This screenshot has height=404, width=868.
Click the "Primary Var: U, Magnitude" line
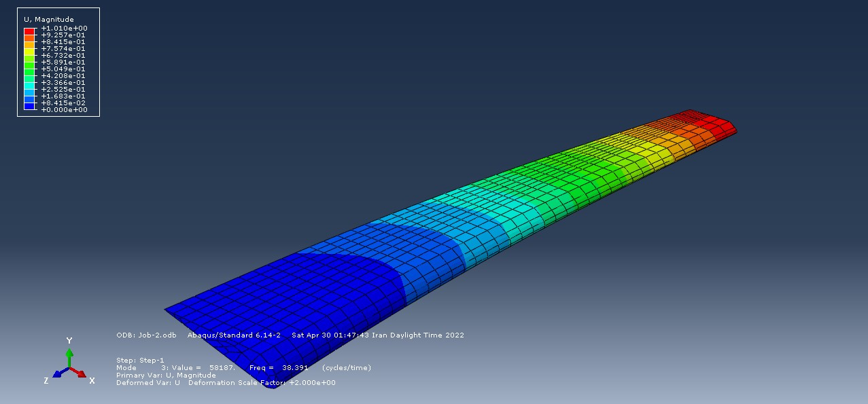click(166, 375)
